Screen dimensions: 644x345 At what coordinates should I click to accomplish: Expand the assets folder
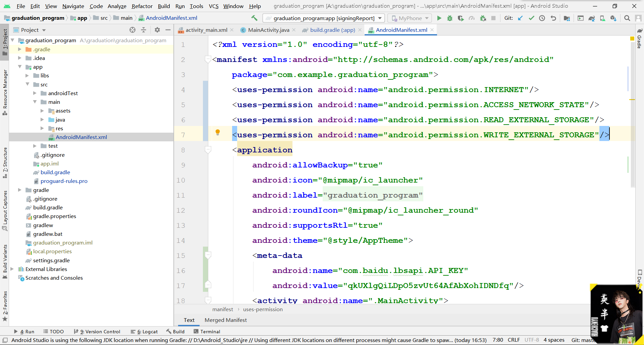click(x=42, y=111)
